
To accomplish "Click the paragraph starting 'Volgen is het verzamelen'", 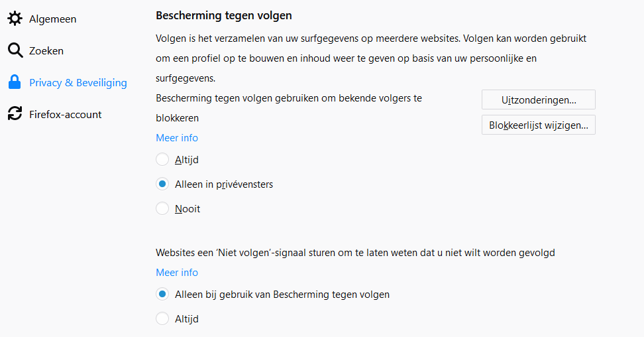I will (371, 58).
